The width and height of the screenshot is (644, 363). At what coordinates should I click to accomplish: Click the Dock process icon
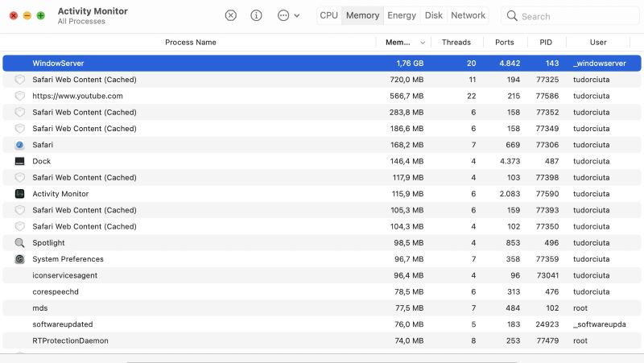[x=19, y=162]
